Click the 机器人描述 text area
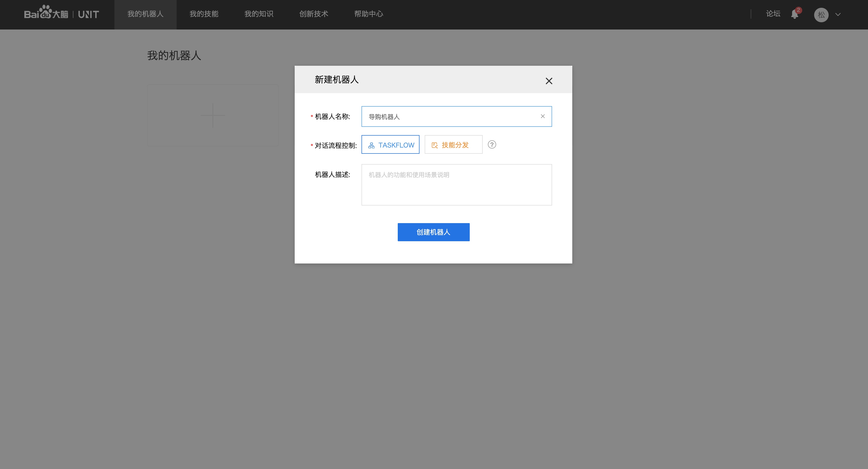 [x=457, y=185]
